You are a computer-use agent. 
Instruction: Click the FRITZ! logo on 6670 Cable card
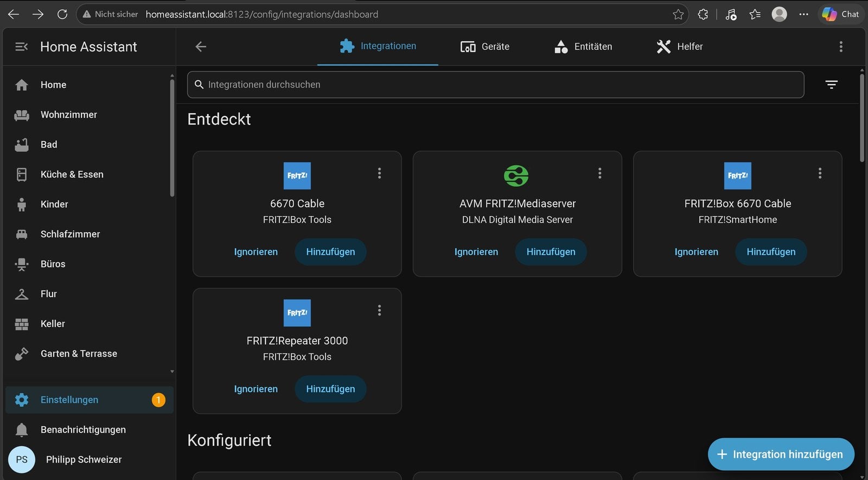coord(297,176)
